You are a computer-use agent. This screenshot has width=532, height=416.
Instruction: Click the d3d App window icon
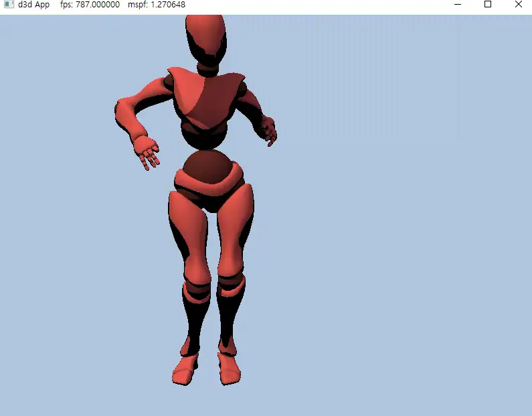tap(9, 4)
